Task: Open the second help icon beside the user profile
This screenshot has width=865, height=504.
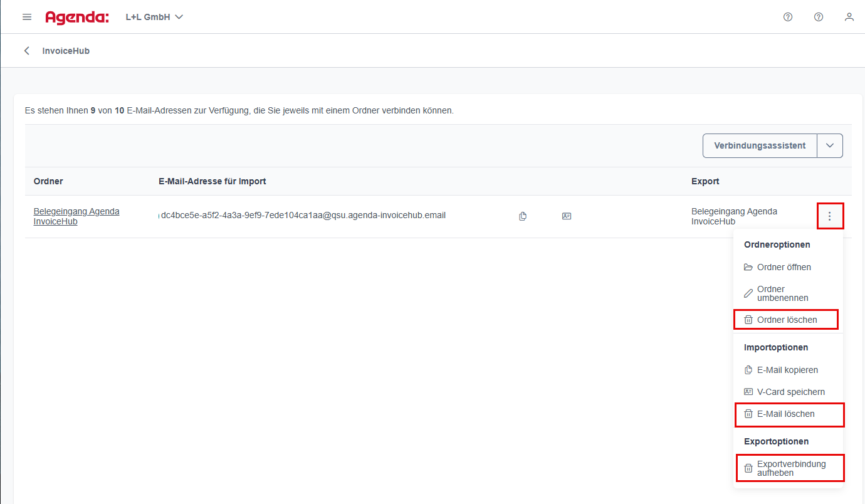Action: click(x=819, y=17)
